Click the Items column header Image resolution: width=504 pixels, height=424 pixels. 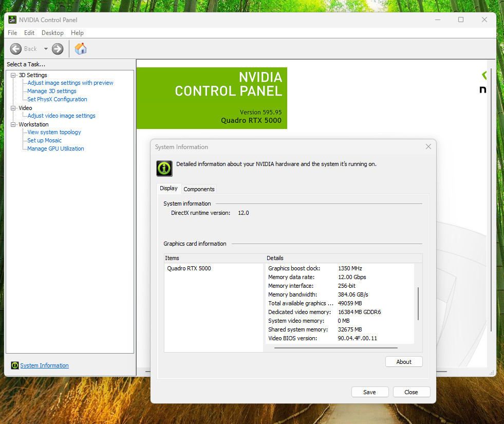(214, 258)
